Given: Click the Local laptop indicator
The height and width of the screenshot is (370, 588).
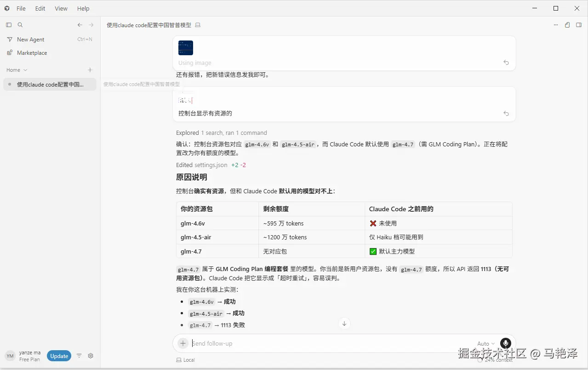Looking at the screenshot, I should tap(186, 360).
